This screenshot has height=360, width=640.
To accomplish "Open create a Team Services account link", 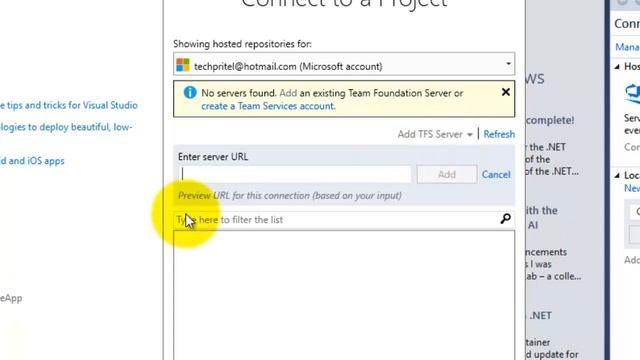I will [x=268, y=106].
